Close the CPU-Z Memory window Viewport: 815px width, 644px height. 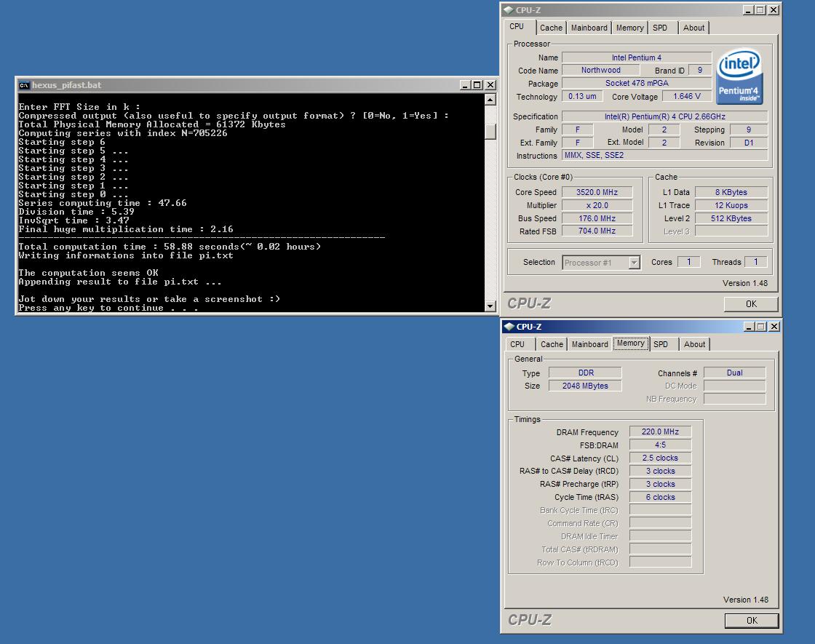pos(774,327)
